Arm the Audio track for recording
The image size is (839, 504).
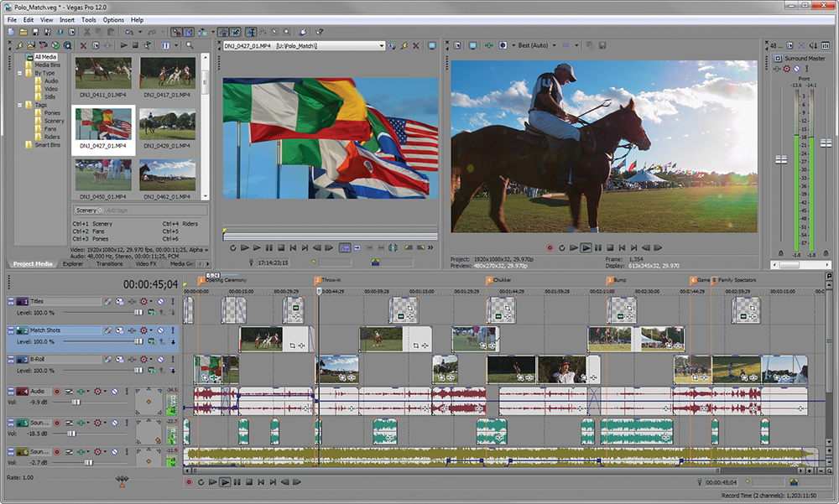pyautogui.click(x=57, y=390)
